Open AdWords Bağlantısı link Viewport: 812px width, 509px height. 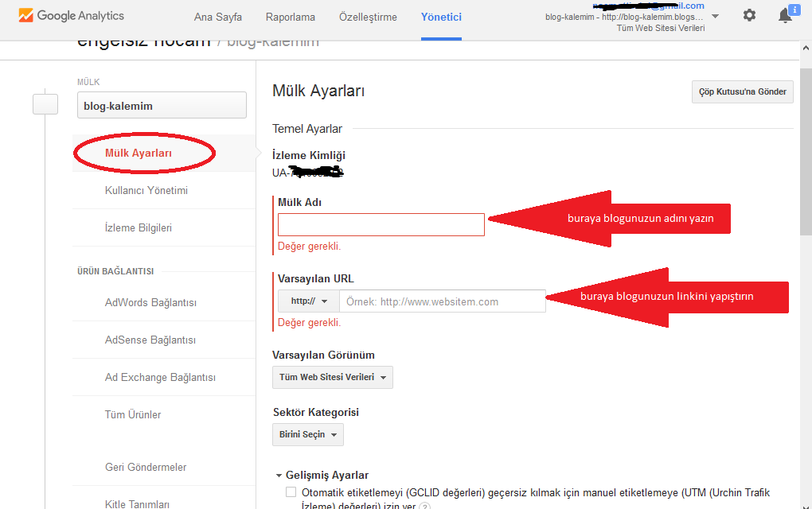pos(150,302)
